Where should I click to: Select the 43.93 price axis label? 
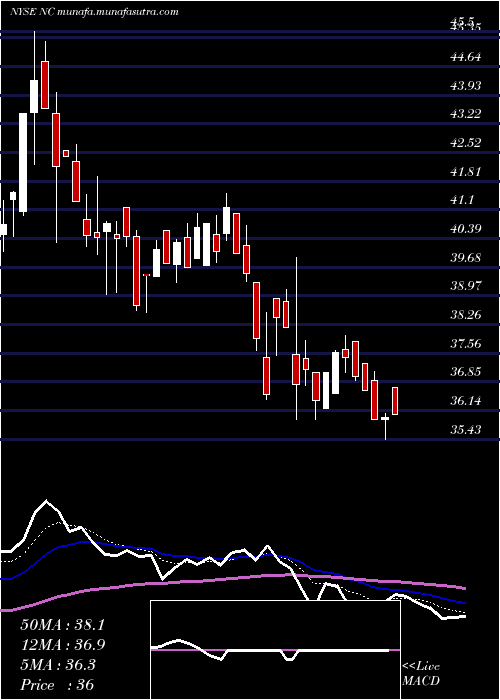(x=466, y=85)
